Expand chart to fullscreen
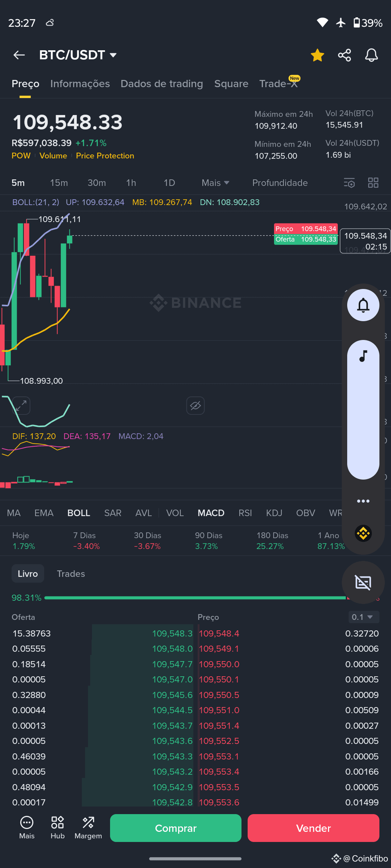391x868 pixels. point(21,405)
